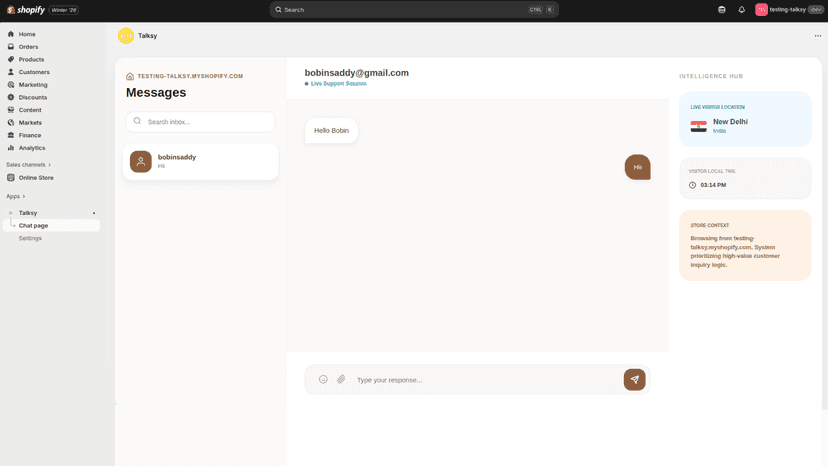This screenshot has width=828, height=466.
Task: Click the magnifier icon in Search inbox
Action: 137,121
